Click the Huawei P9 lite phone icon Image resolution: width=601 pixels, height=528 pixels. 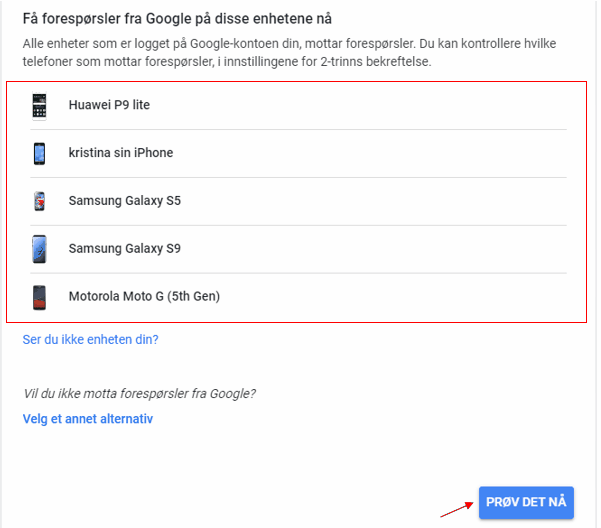point(39,105)
